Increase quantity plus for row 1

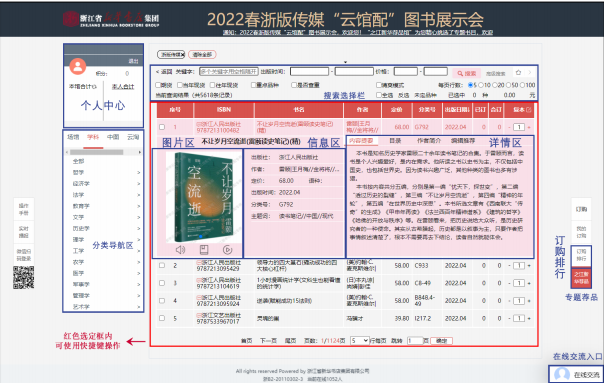click(x=529, y=127)
